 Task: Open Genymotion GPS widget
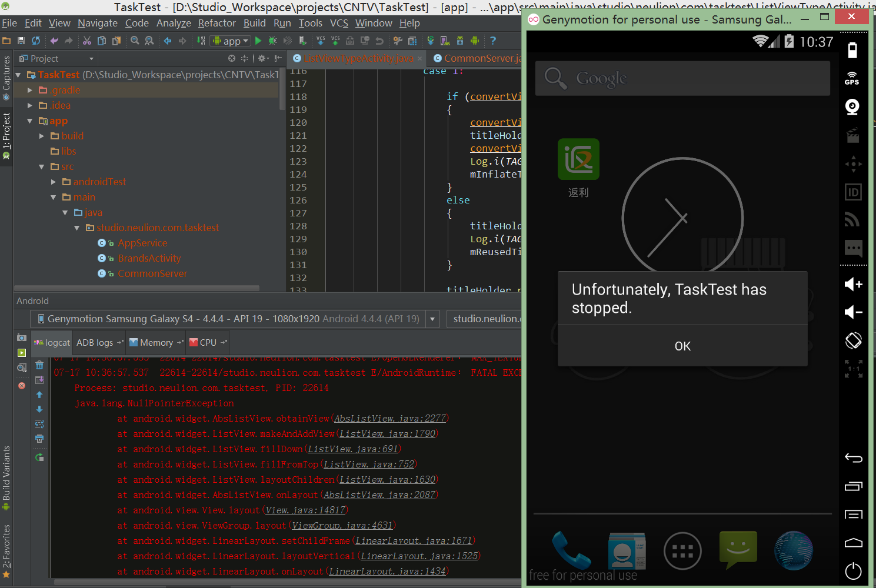pos(852,78)
